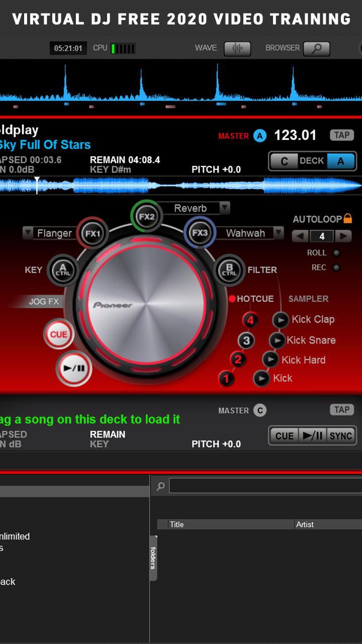Click the 05:21:01 clock display
362x644 pixels.
click(x=68, y=48)
